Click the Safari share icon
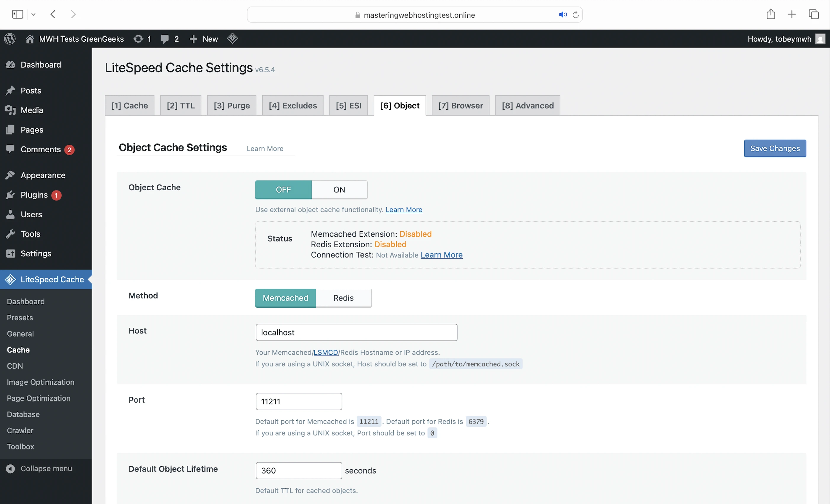This screenshot has height=504, width=830. (771, 14)
